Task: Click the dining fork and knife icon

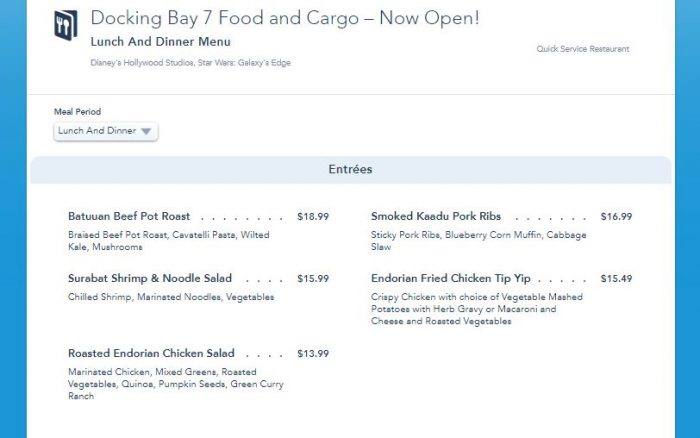Action: [66, 25]
